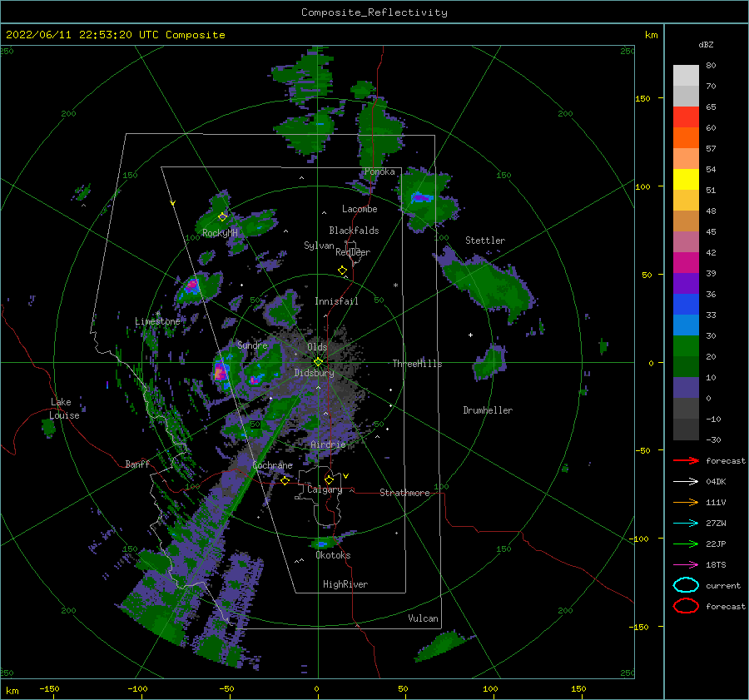Viewport: 749px width, 700px height.
Task: Click the RedDeer city label
Action: [x=353, y=252]
